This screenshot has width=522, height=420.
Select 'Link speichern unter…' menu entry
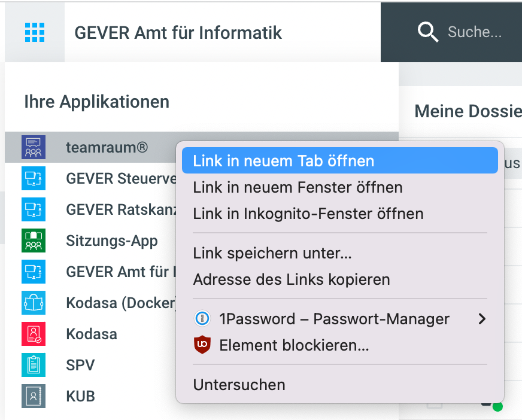pos(272,253)
